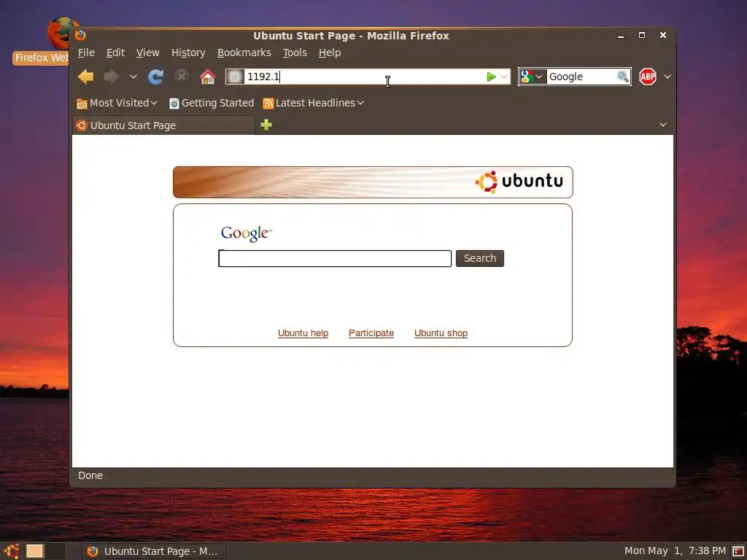Click the greyed-out Stop loading icon

(182, 76)
